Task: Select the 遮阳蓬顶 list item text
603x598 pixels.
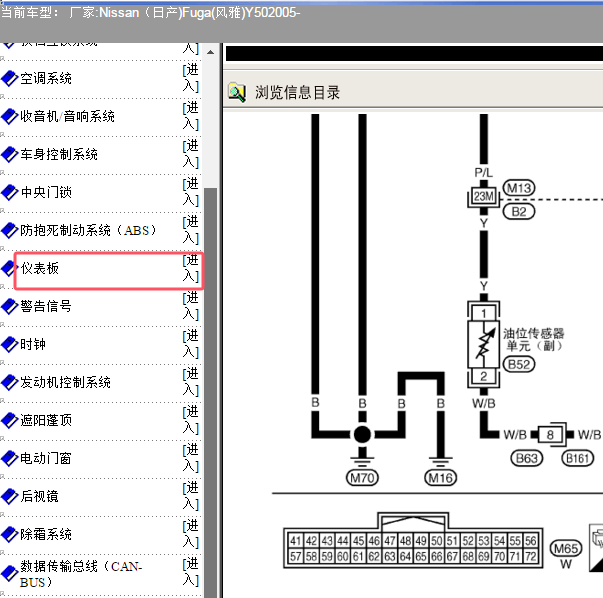Action: pyautogui.click(x=46, y=420)
